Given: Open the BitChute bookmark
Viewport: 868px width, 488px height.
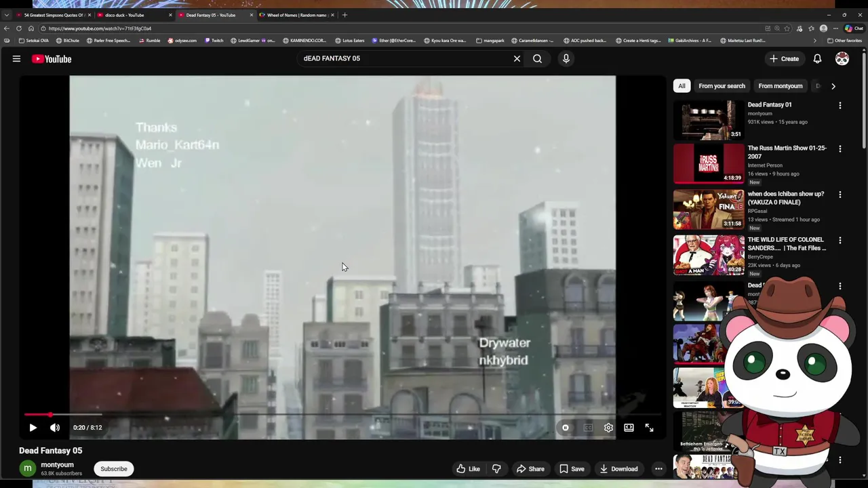Looking at the screenshot, I should 68,41.
